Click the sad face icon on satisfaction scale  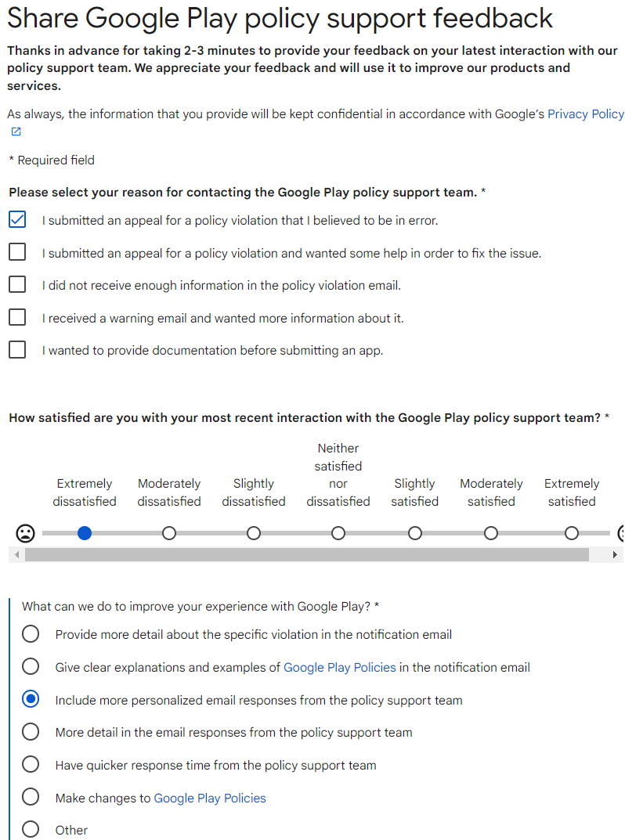25,533
